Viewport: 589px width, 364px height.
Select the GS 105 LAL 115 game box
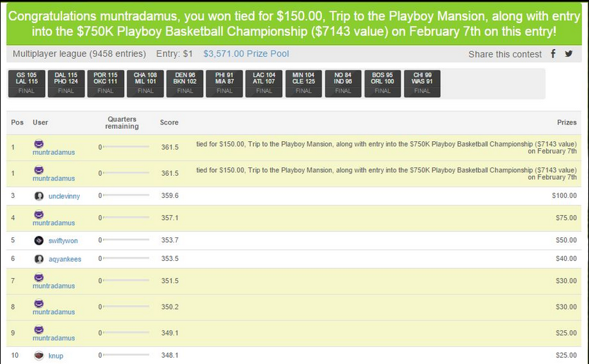tap(26, 83)
